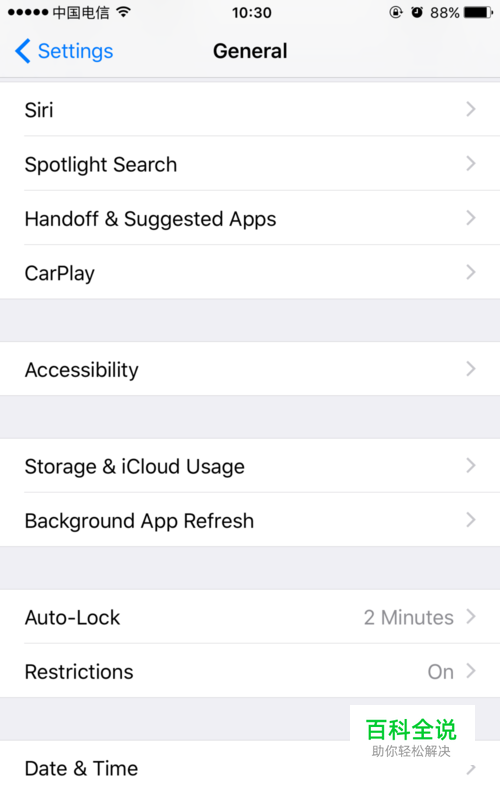The image size is (500, 790).
Task: Tap the battery icon in status bar
Action: [478, 12]
